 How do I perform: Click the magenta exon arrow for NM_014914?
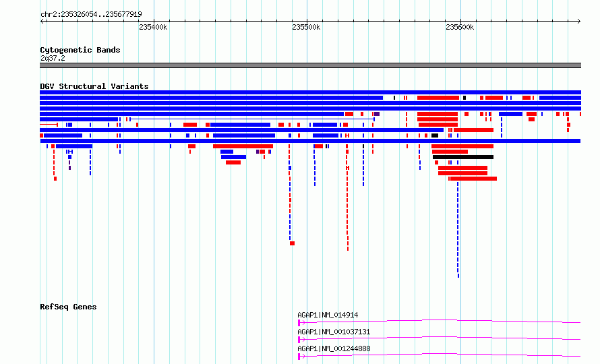pos(301,323)
